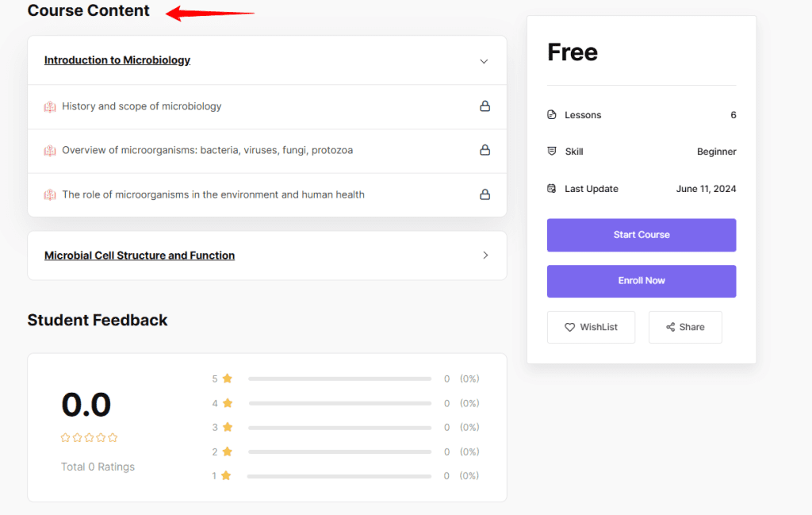
Task: Click lock icon on History and scope lesson
Action: (x=485, y=106)
